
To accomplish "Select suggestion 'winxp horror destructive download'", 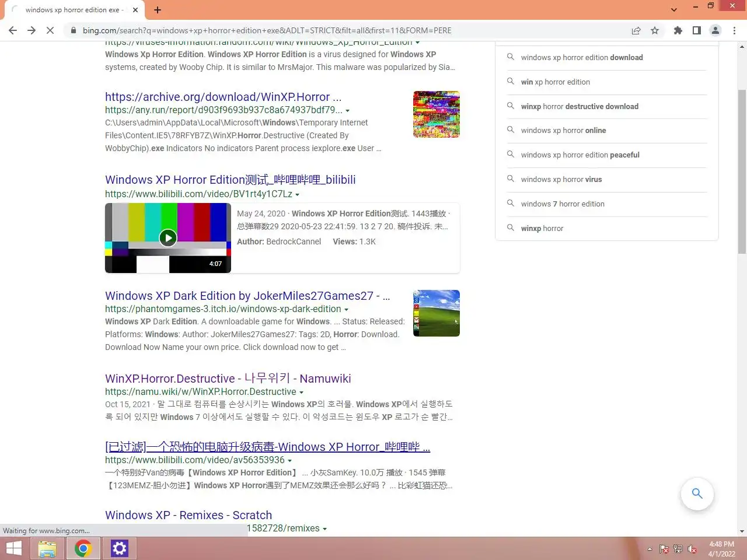I will pyautogui.click(x=580, y=106).
